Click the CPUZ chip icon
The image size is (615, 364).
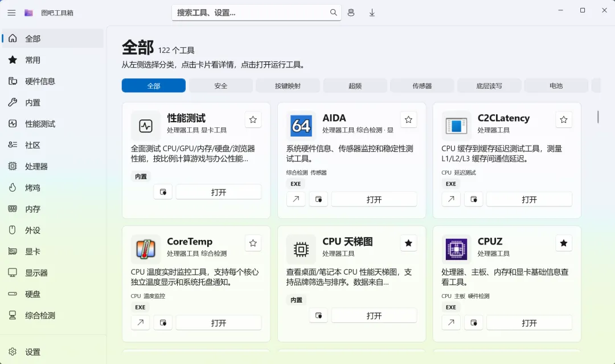(456, 249)
